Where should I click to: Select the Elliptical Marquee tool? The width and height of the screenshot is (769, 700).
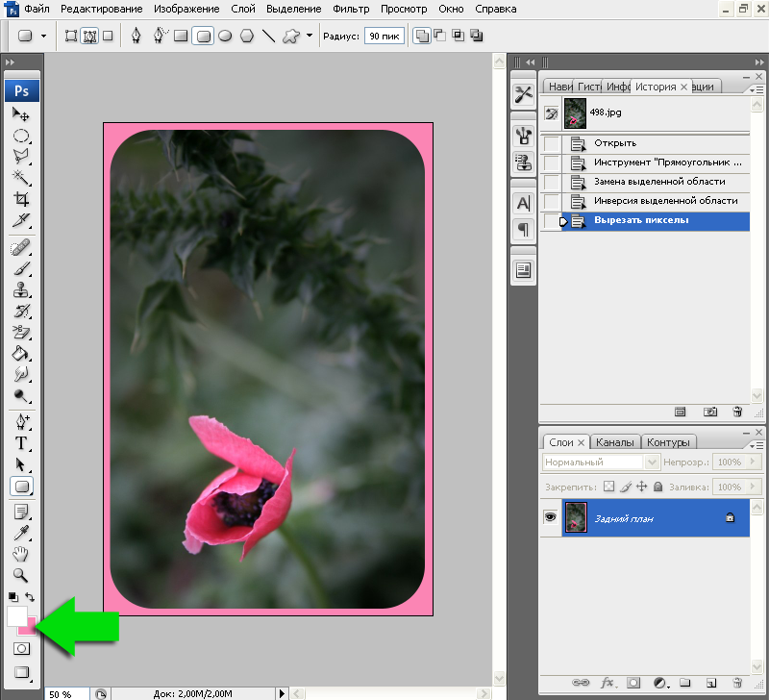pyautogui.click(x=21, y=136)
